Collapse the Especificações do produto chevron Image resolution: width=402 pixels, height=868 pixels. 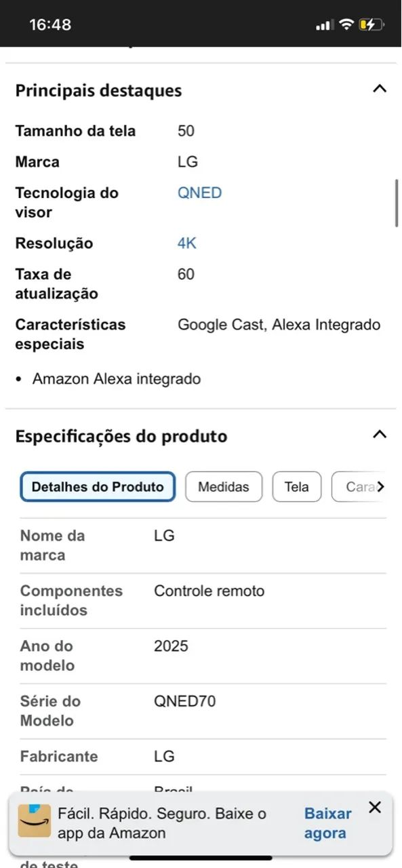pos(380,433)
